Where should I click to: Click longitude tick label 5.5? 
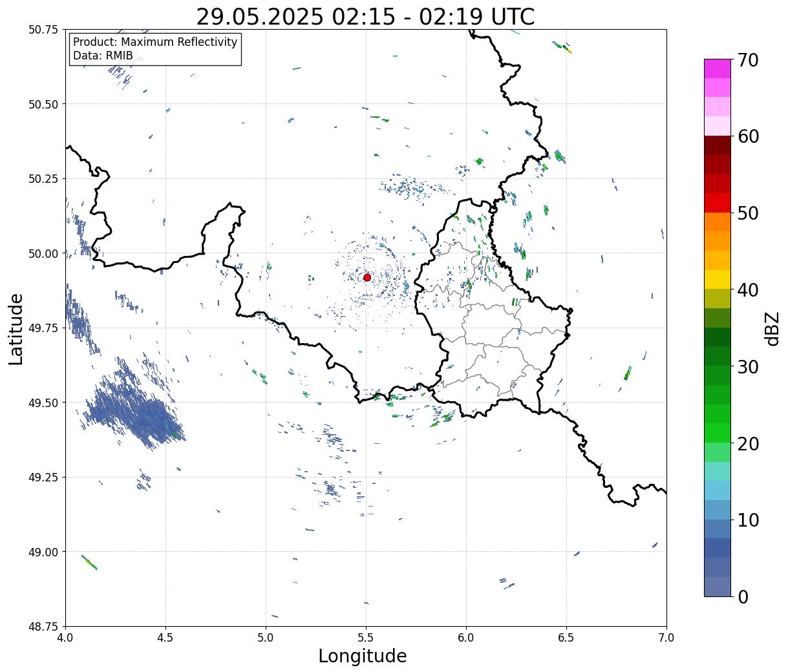click(366, 638)
